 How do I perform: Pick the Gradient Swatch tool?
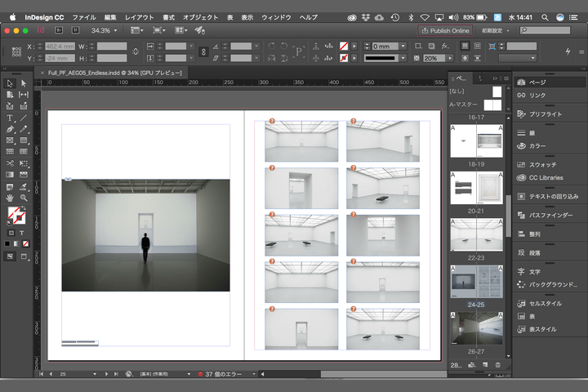(10, 175)
